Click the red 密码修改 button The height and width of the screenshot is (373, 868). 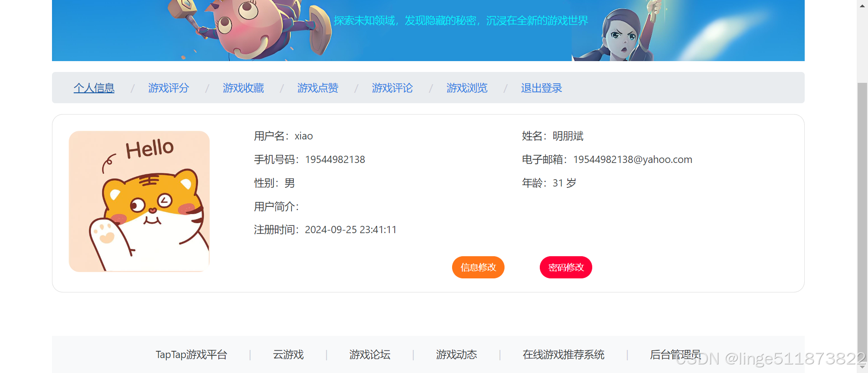pos(566,267)
